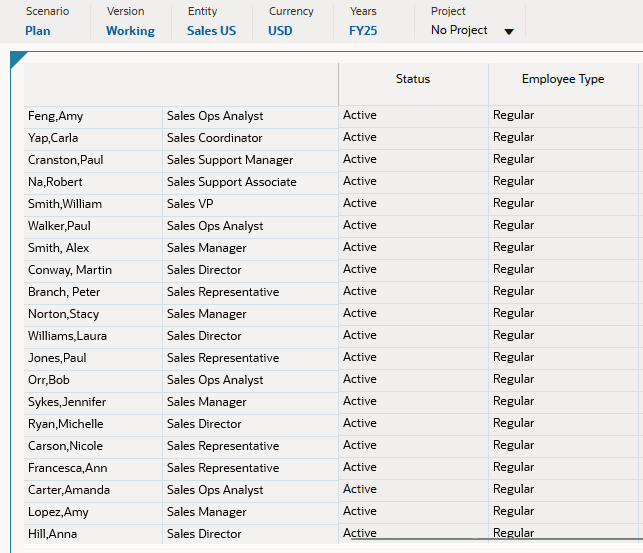Screen dimensions: 643x553
Task: Select the Jones,Paul row header
Action: click(x=93, y=359)
